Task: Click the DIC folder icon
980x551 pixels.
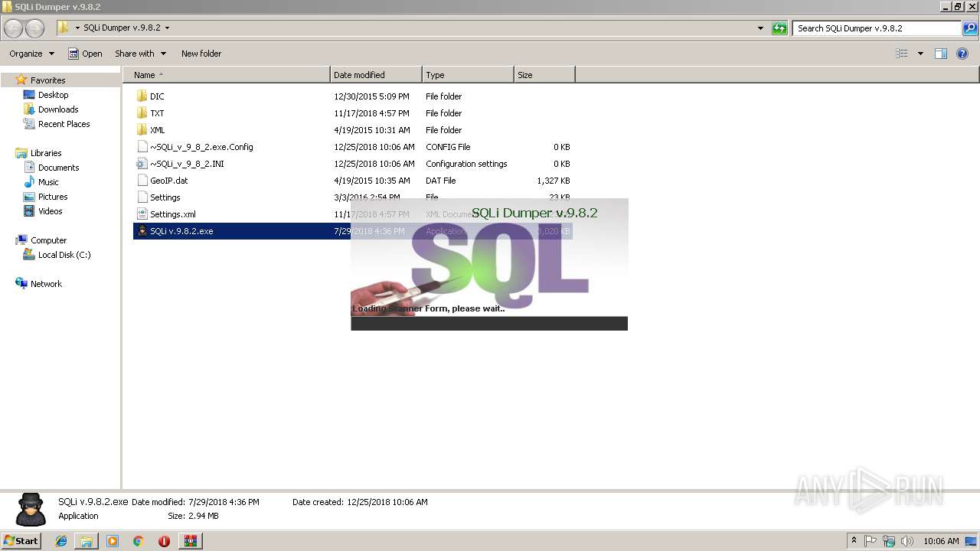Action: [142, 96]
